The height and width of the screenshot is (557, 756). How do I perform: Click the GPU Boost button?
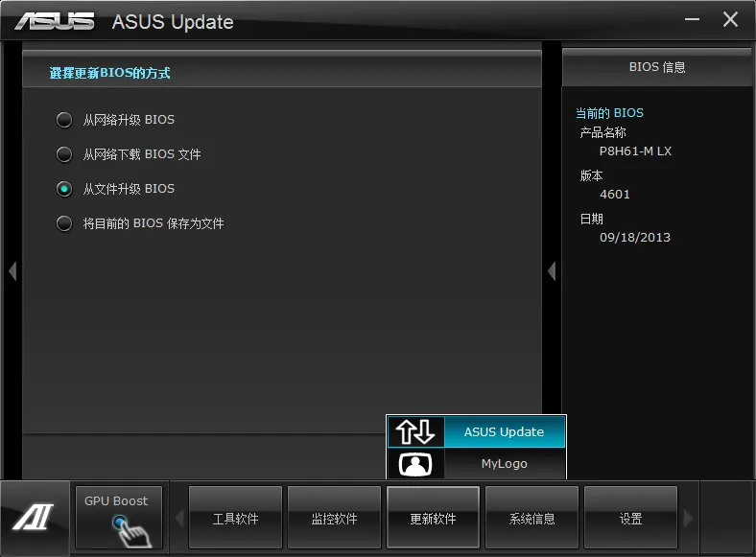pos(119,518)
